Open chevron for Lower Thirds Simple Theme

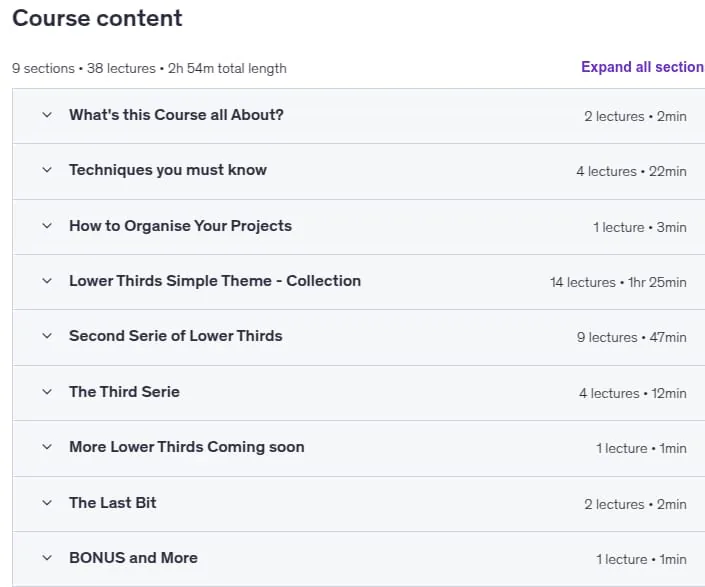click(47, 281)
